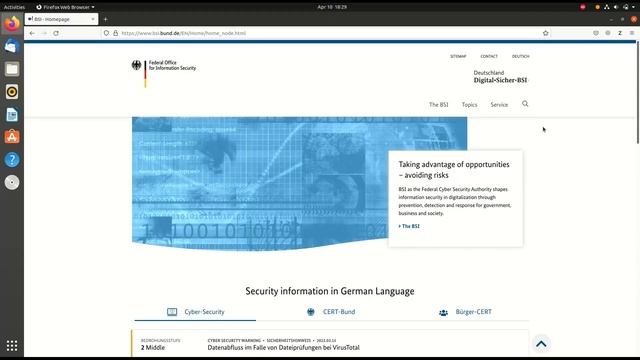
Task: Open the Datenabfluss VirusTotal warning article
Action: tap(284, 348)
